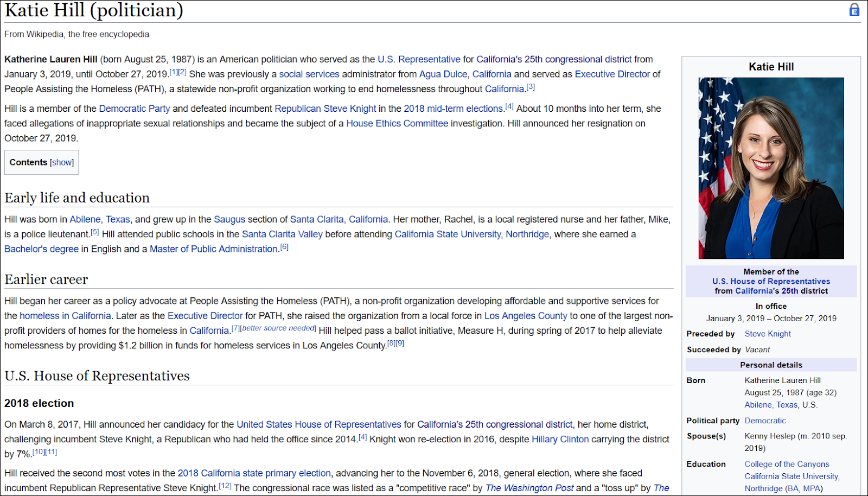Jump to citation [10] after 7%
Image resolution: width=868 pixels, height=496 pixels.
[x=39, y=452]
